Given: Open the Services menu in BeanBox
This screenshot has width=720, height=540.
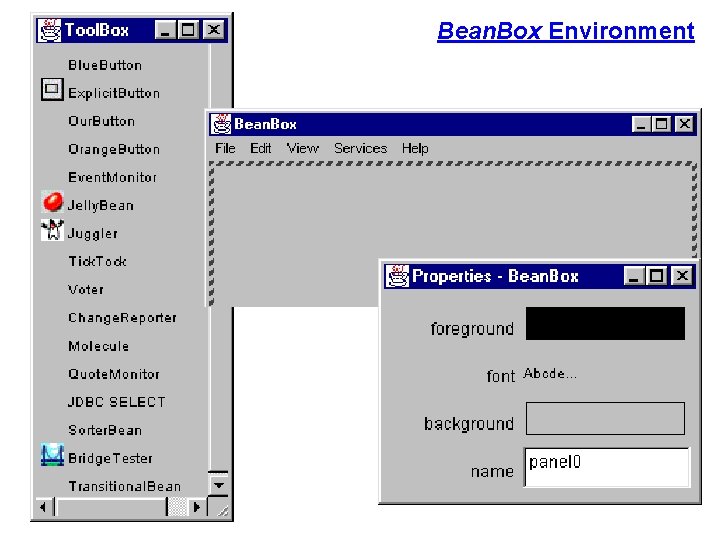Looking at the screenshot, I should point(360,148).
